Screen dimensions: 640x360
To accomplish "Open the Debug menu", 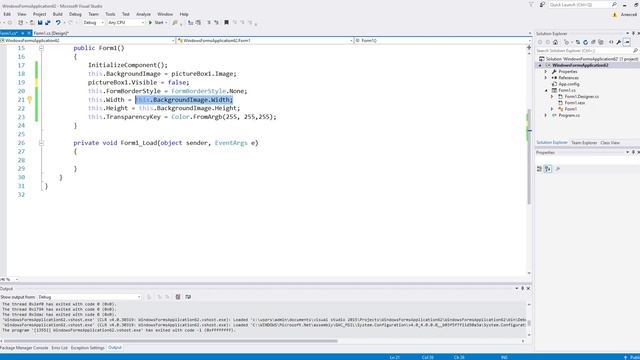I will click(75, 14).
